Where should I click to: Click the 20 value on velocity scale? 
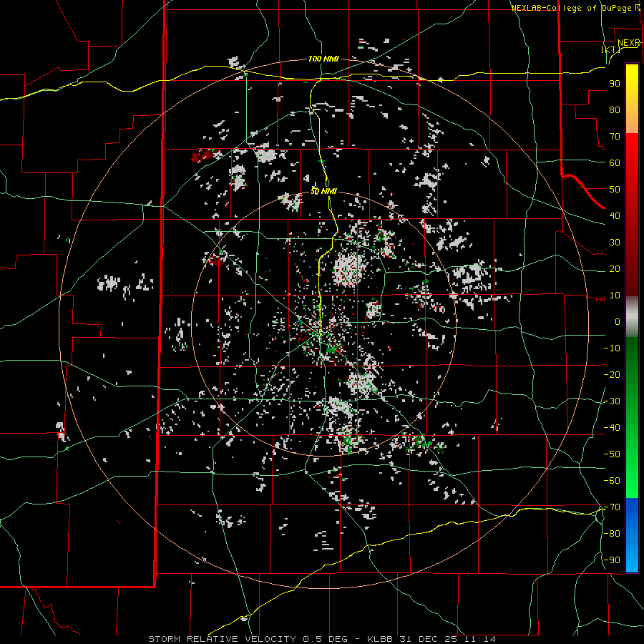pyautogui.click(x=615, y=268)
